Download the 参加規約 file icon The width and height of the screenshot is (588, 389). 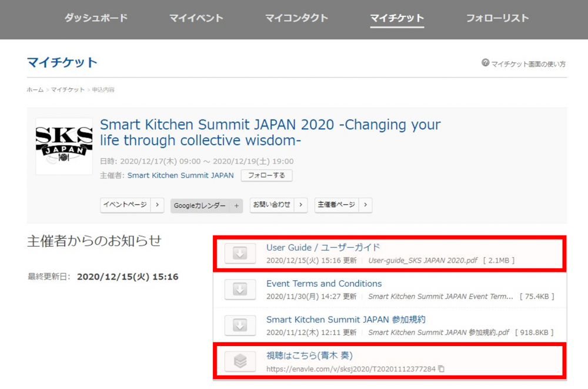point(240,325)
